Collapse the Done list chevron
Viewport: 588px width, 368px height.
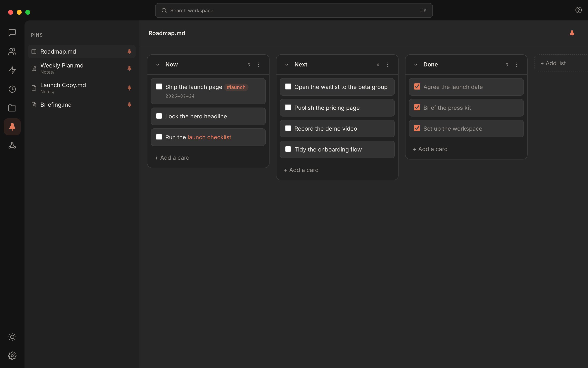(x=415, y=64)
